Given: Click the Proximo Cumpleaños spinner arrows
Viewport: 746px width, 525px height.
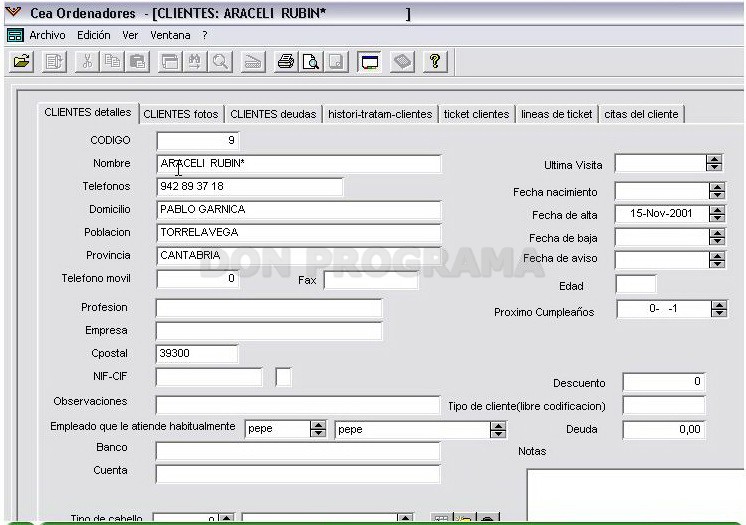Looking at the screenshot, I should coord(719,309).
